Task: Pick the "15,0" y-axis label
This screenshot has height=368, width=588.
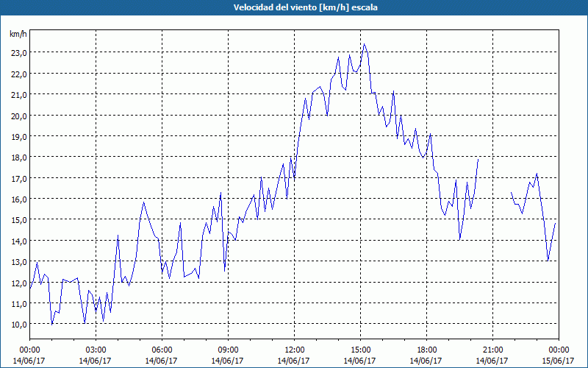Action: (19, 220)
